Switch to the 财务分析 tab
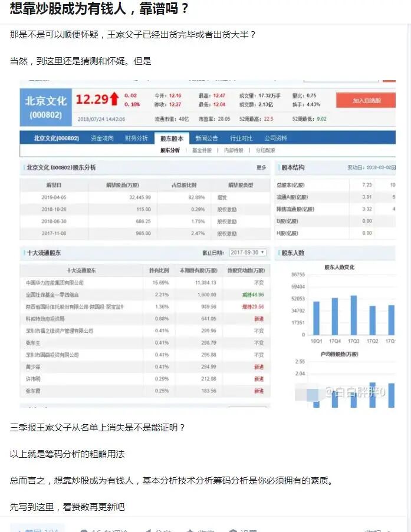This screenshot has width=411, height=532. pos(136,138)
